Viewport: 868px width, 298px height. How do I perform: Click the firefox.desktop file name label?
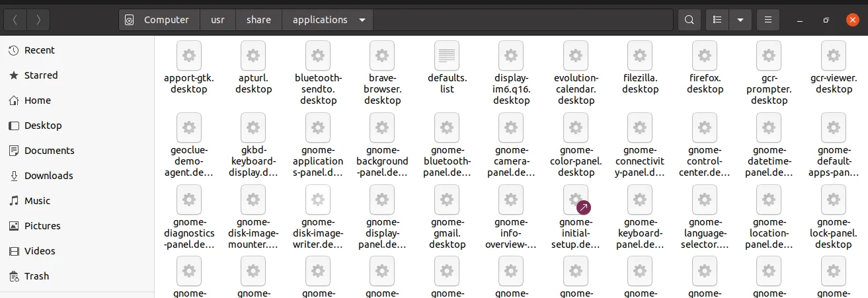coord(705,83)
